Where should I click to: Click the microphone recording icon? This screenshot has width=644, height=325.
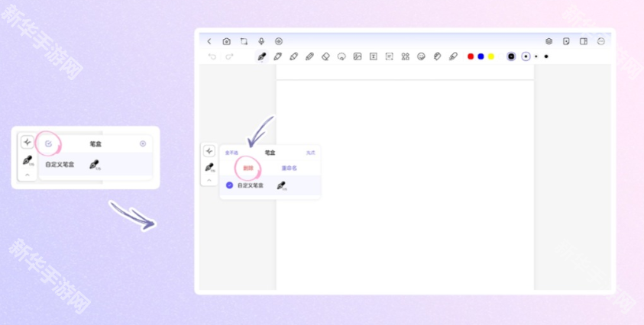click(261, 41)
